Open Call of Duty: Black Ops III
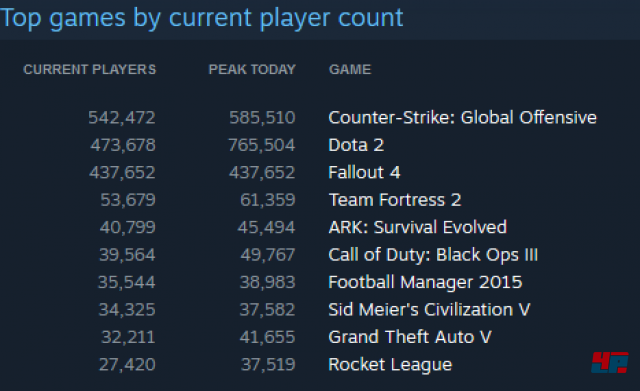The image size is (640, 391). pos(433,255)
